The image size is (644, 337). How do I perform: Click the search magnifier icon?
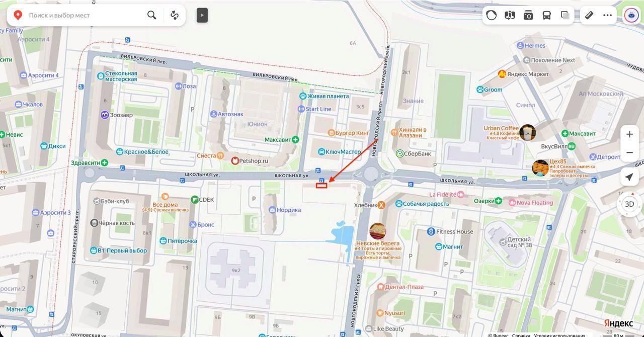click(x=151, y=15)
